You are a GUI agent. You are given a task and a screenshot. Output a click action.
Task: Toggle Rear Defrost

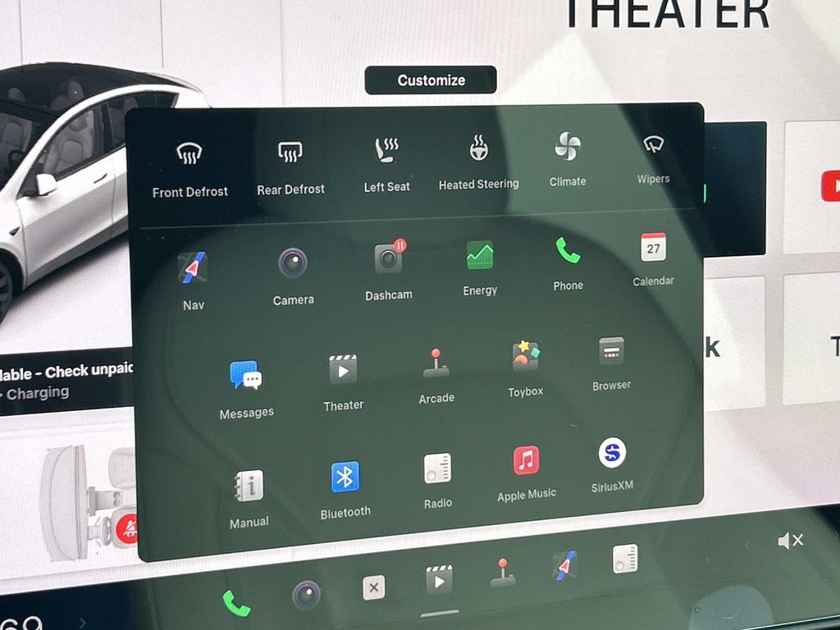290,152
